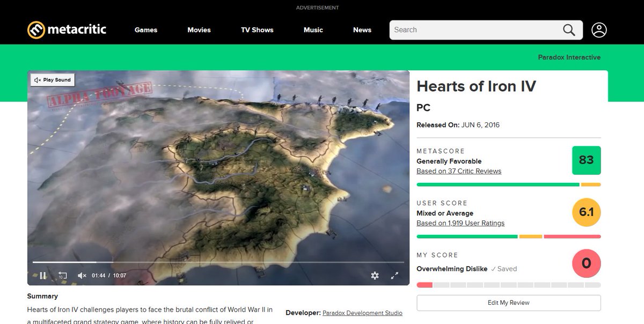The width and height of the screenshot is (644, 324).
Task: Click the Released On JUN 6, 2016 text
Action: [458, 125]
